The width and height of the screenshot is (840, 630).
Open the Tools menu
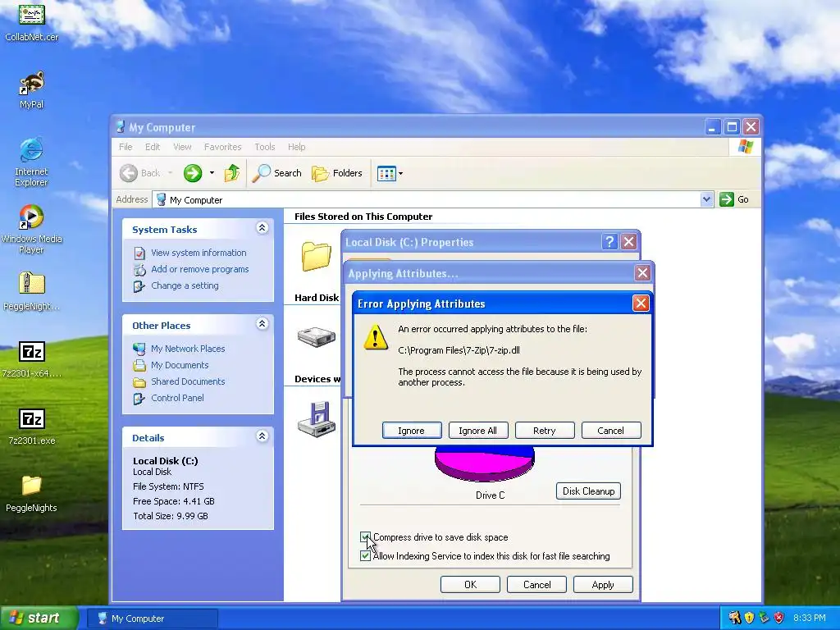click(x=265, y=147)
